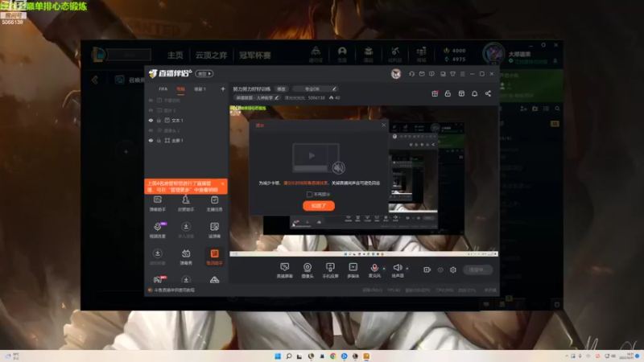Click the search icon in League friends panel
The width and height of the screenshot is (644, 362).
click(x=557, y=109)
